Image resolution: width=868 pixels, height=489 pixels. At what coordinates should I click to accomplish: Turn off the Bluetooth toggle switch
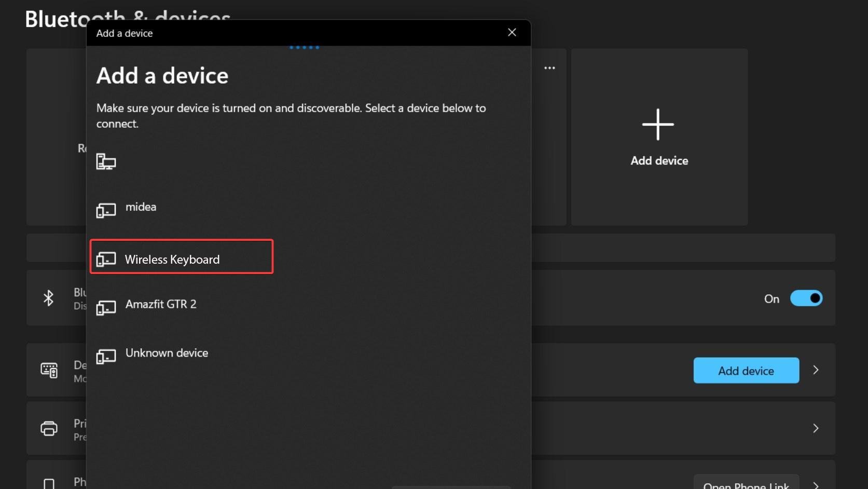point(806,298)
